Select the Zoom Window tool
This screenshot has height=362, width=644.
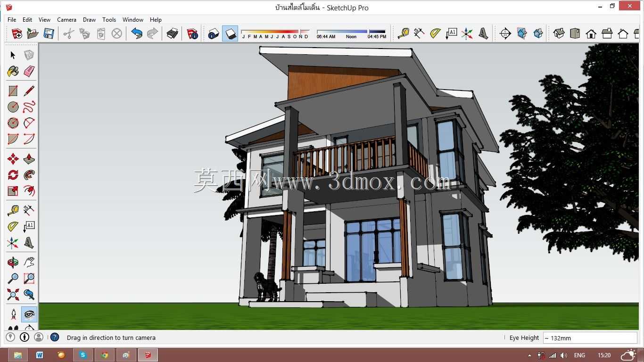29,278
